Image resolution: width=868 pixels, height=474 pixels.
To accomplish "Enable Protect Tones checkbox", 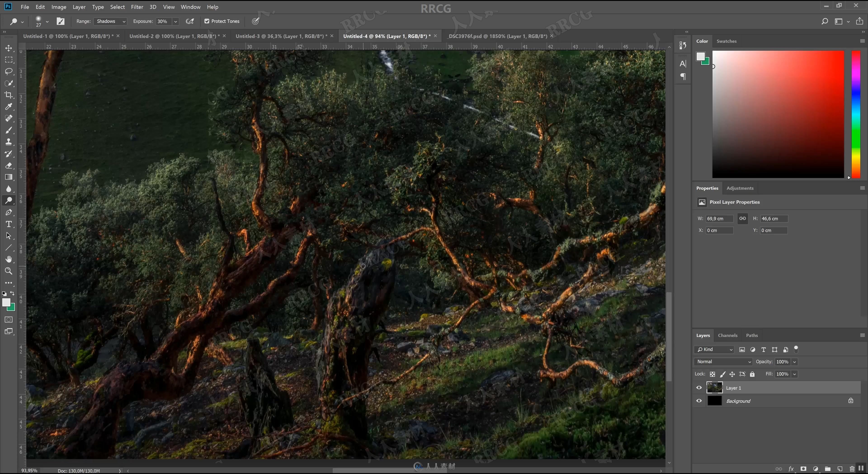I will [207, 21].
